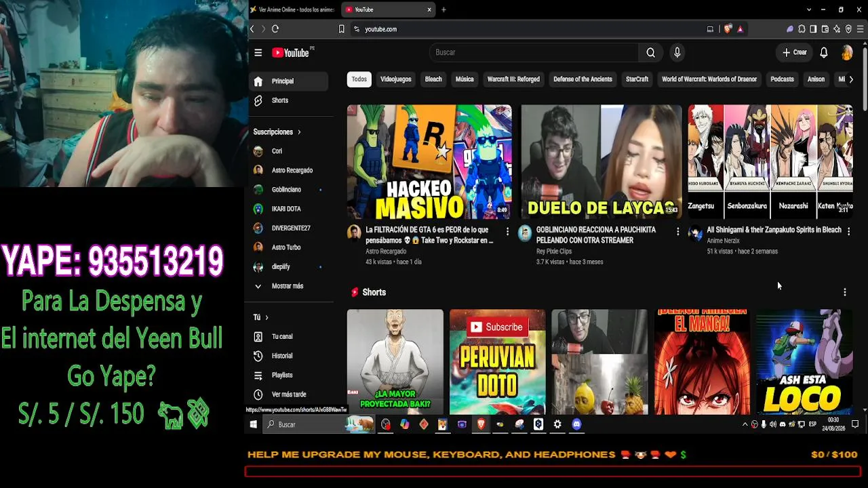Open a new browser tab

(443, 9)
